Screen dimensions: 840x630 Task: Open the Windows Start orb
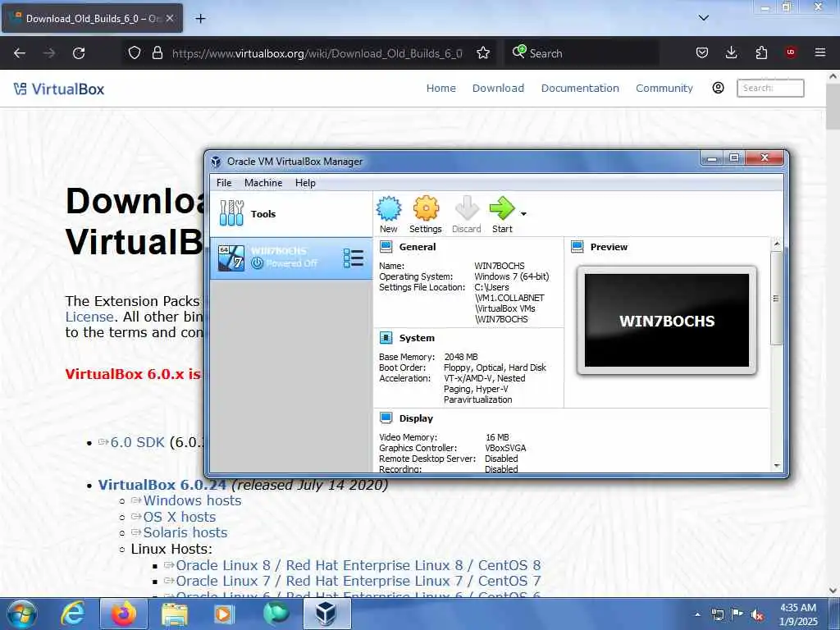(22, 614)
